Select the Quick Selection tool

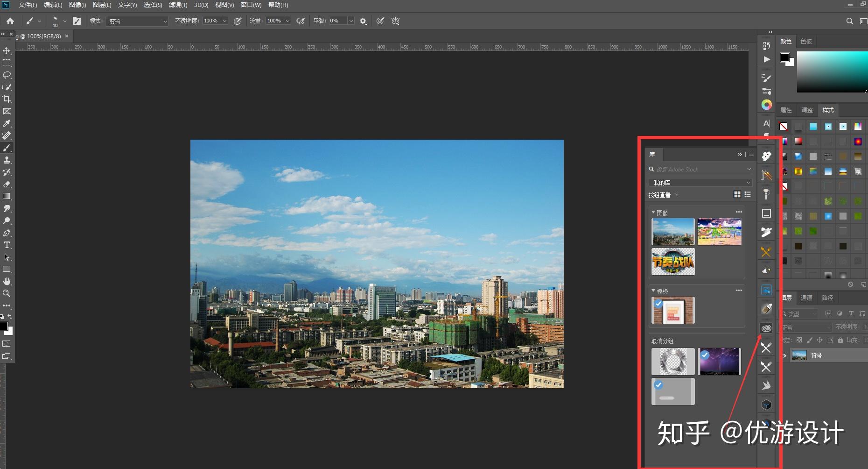(7, 87)
